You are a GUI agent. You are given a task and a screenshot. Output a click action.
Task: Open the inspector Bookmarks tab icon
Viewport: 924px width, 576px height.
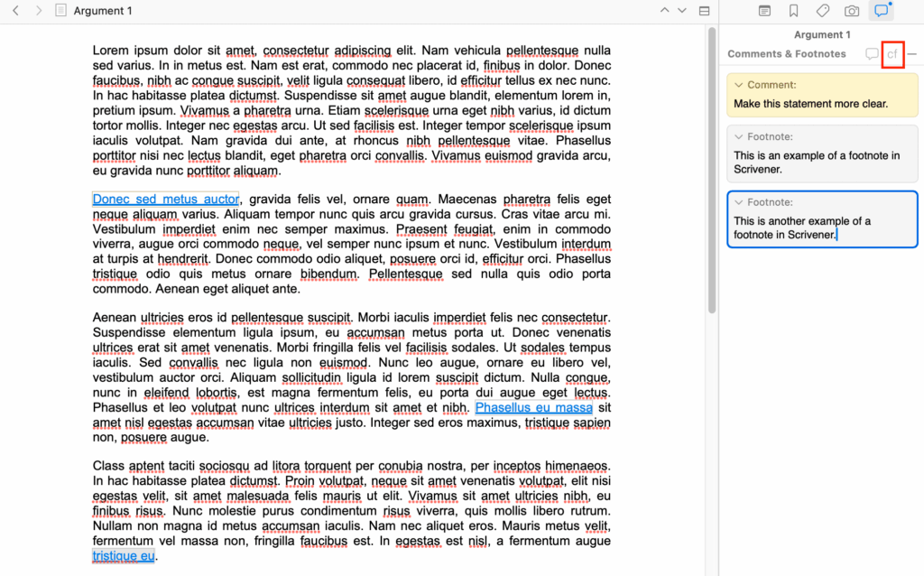coord(793,11)
